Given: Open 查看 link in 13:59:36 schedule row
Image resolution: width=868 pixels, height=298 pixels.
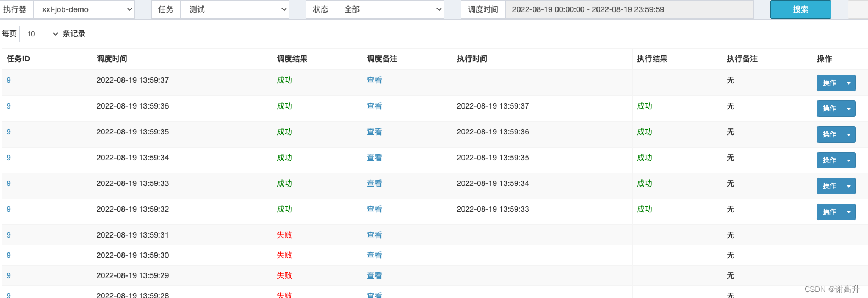Looking at the screenshot, I should pos(374,106).
